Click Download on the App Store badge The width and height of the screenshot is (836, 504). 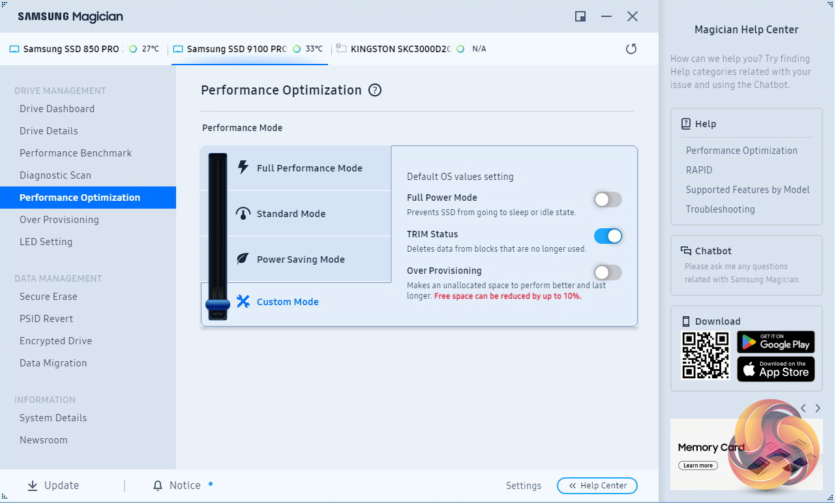click(776, 369)
